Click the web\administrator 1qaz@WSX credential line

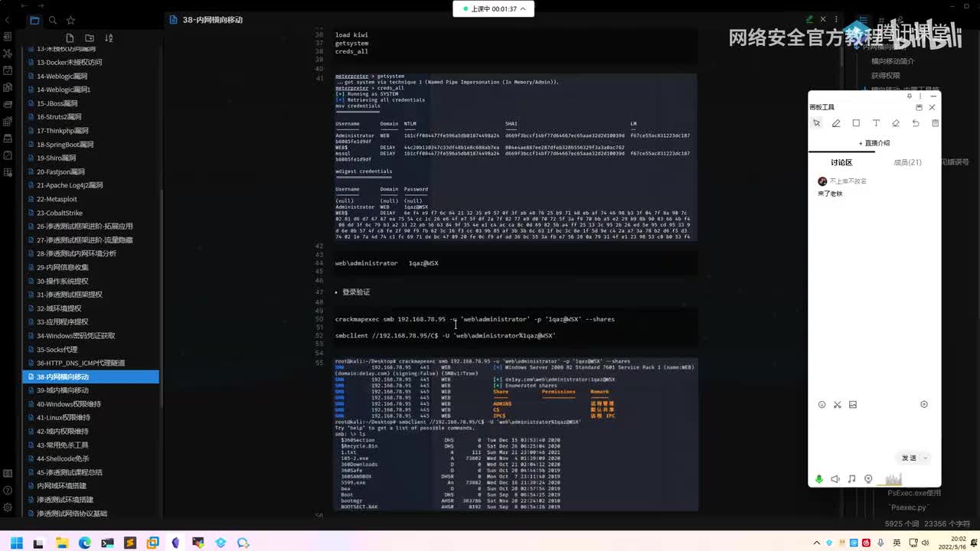pyautogui.click(x=387, y=263)
